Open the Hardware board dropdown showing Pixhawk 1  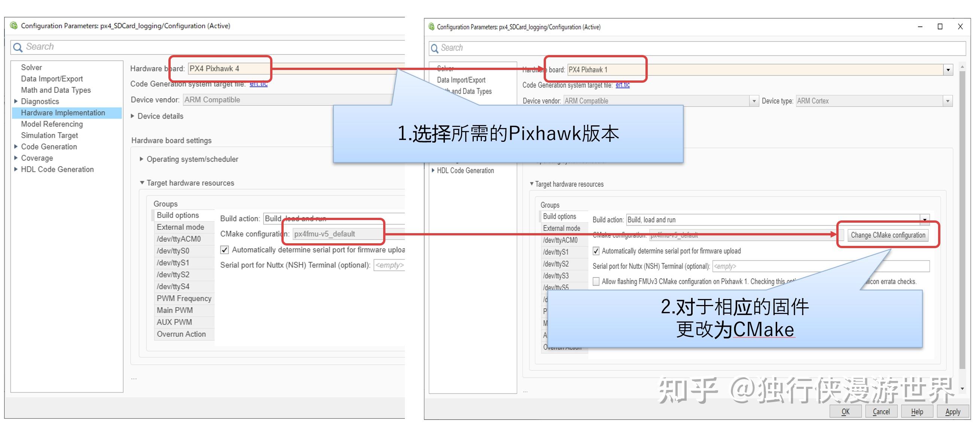coord(948,70)
